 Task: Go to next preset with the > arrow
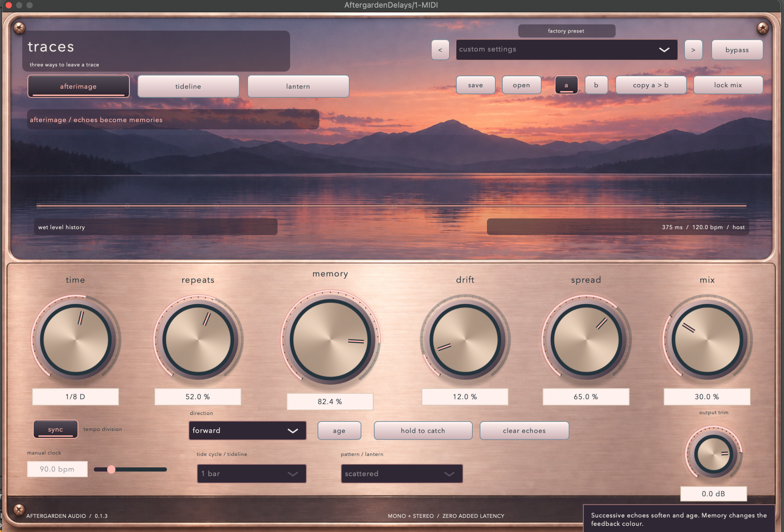pyautogui.click(x=693, y=50)
